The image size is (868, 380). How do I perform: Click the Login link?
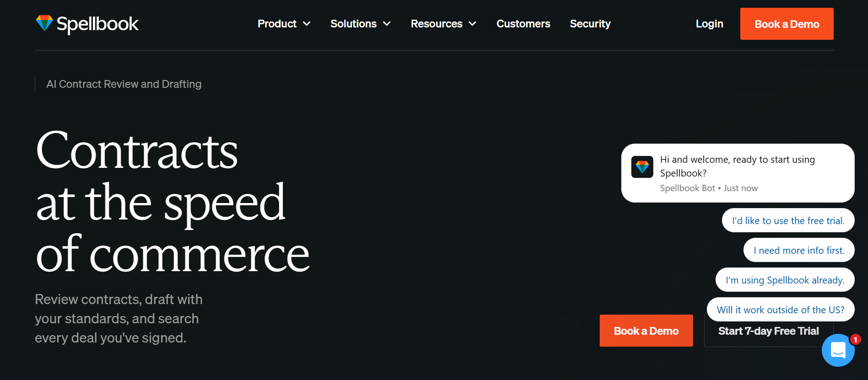(x=710, y=24)
